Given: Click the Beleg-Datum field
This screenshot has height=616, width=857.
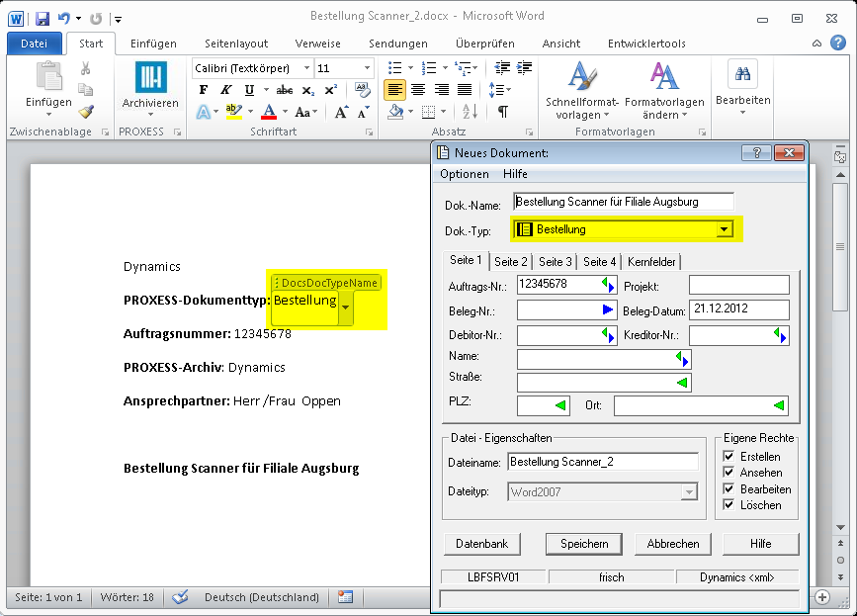Looking at the screenshot, I should 739,309.
